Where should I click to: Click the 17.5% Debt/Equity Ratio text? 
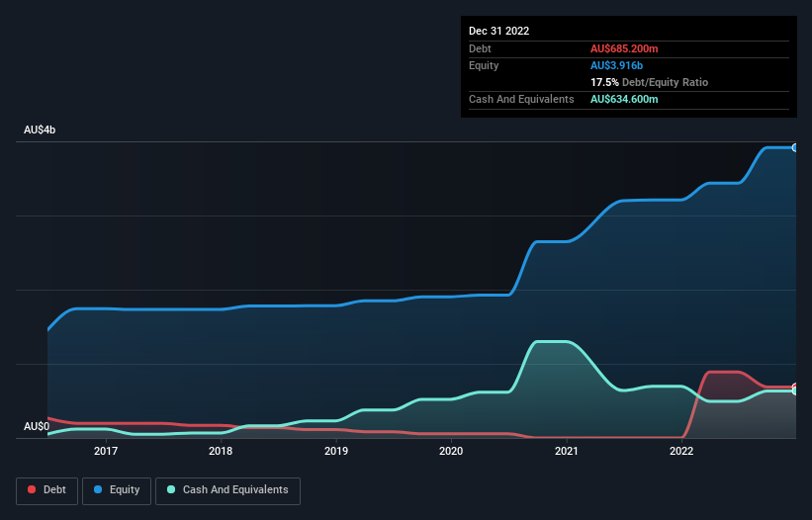coord(649,82)
